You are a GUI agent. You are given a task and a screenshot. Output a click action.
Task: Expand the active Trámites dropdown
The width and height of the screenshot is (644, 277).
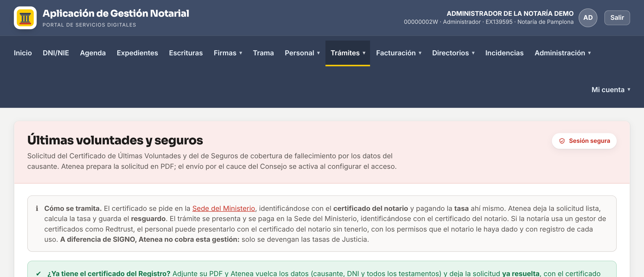coord(348,53)
